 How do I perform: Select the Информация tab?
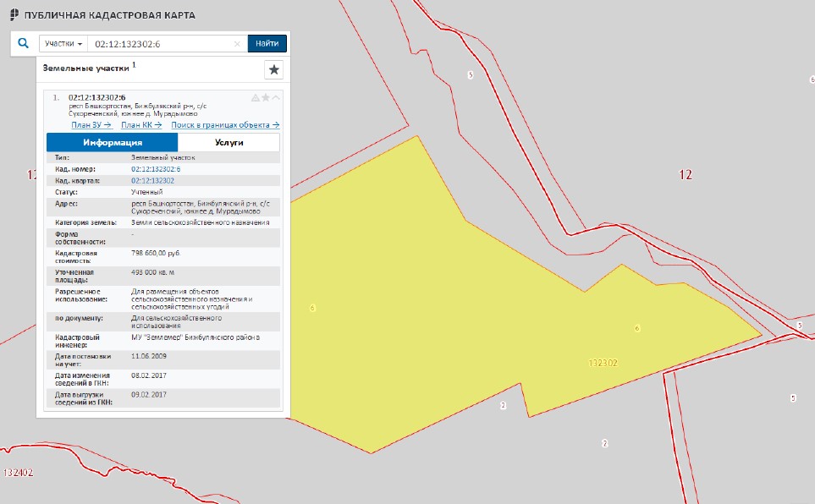pos(112,143)
